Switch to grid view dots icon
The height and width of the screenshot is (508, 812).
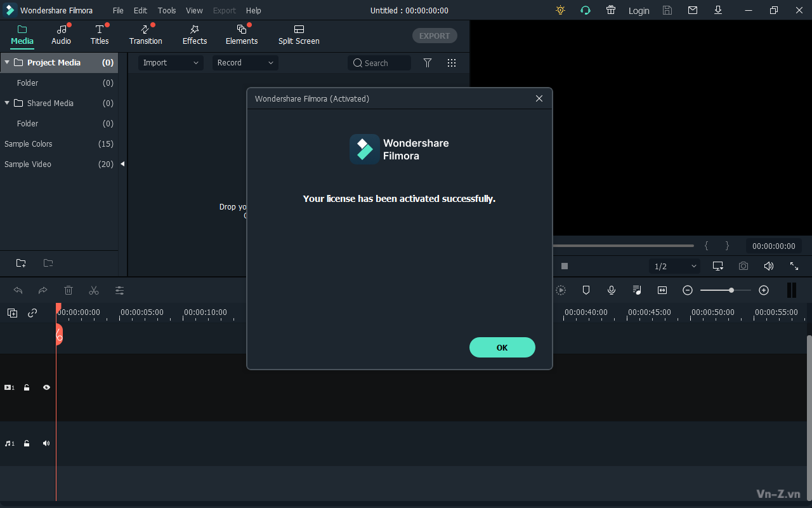point(452,63)
